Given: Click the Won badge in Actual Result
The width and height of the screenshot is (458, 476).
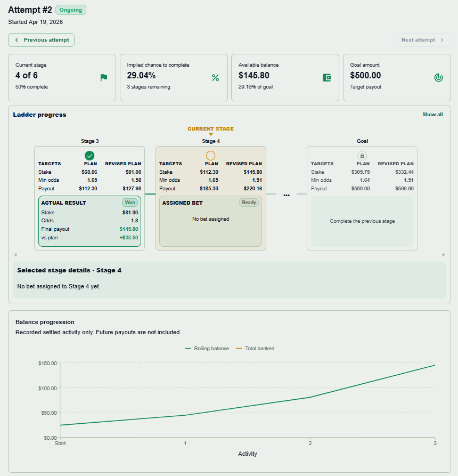Looking at the screenshot, I should (x=130, y=203).
